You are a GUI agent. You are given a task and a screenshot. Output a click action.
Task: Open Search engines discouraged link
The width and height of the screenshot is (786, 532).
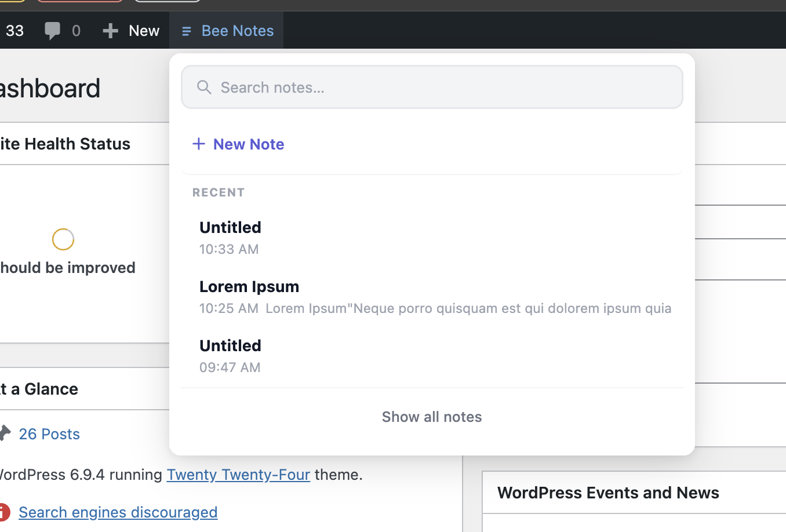click(x=118, y=512)
